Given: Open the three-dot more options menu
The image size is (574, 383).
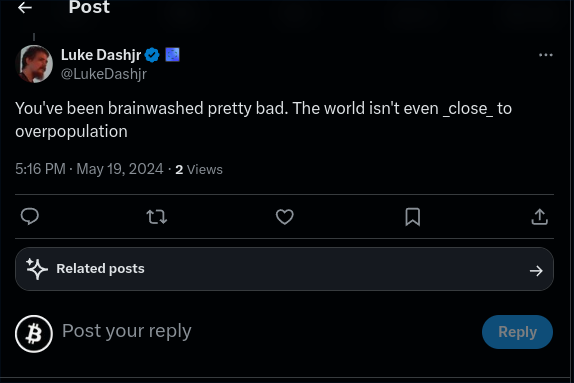Looking at the screenshot, I should point(545,55).
